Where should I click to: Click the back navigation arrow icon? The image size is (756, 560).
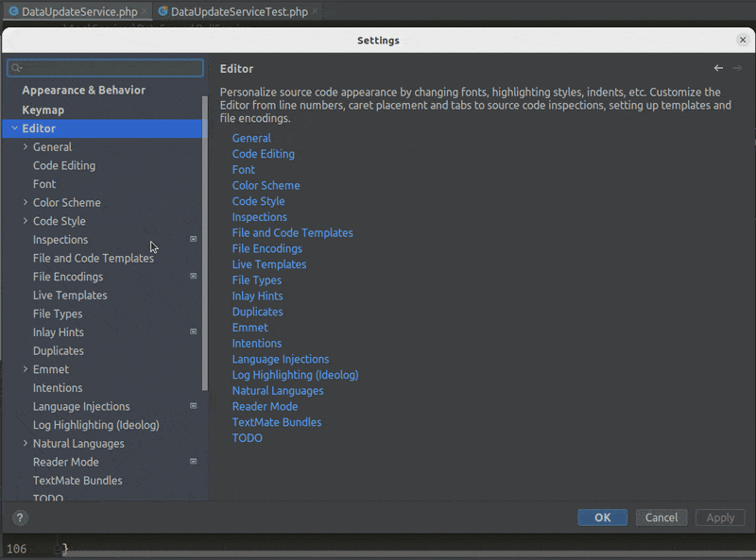point(718,68)
